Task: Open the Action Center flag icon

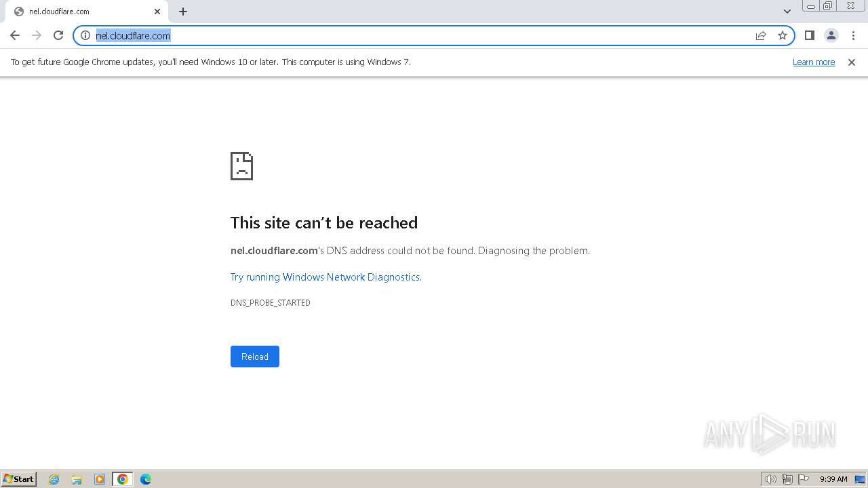Action: click(804, 479)
